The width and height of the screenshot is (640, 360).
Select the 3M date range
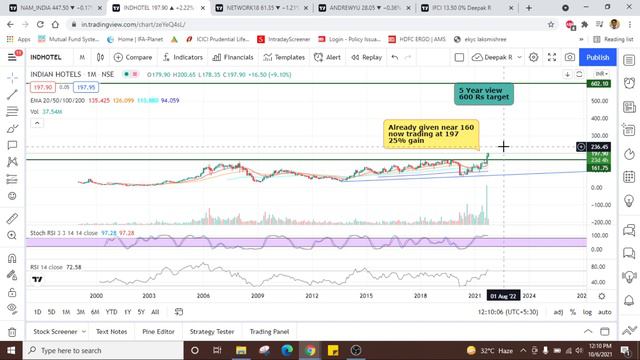coord(80,312)
